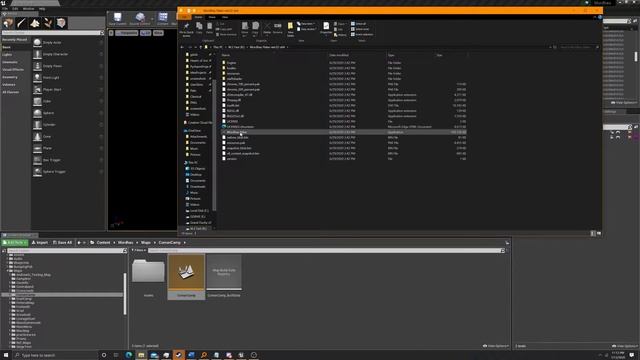Viewport: 640px width, 360px height.
Task: Select the Place mode icon
Action: pos(8,23)
